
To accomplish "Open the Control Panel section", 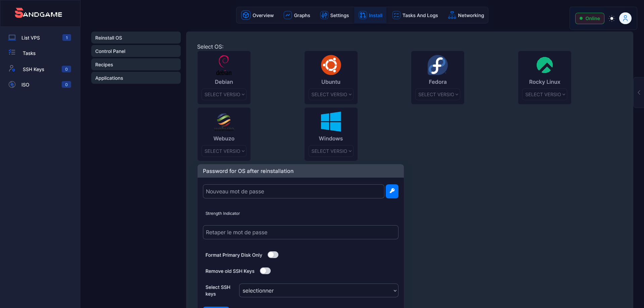I will 136,51.
